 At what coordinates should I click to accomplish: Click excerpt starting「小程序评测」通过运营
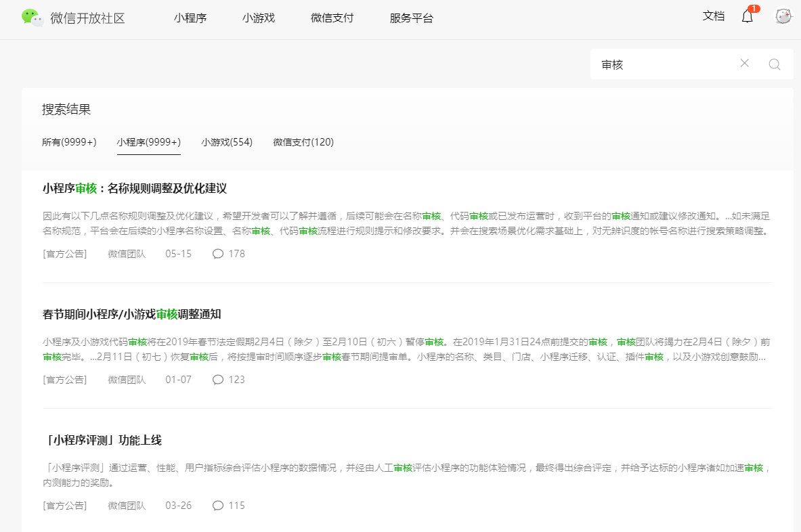pyautogui.click(x=406, y=475)
